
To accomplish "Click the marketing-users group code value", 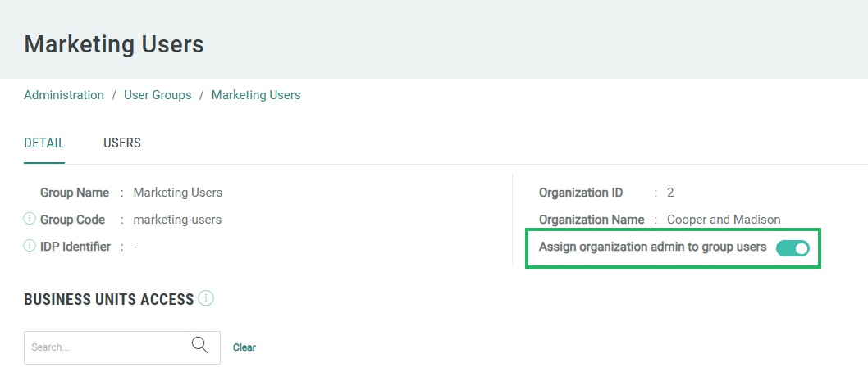I will click(x=177, y=220).
